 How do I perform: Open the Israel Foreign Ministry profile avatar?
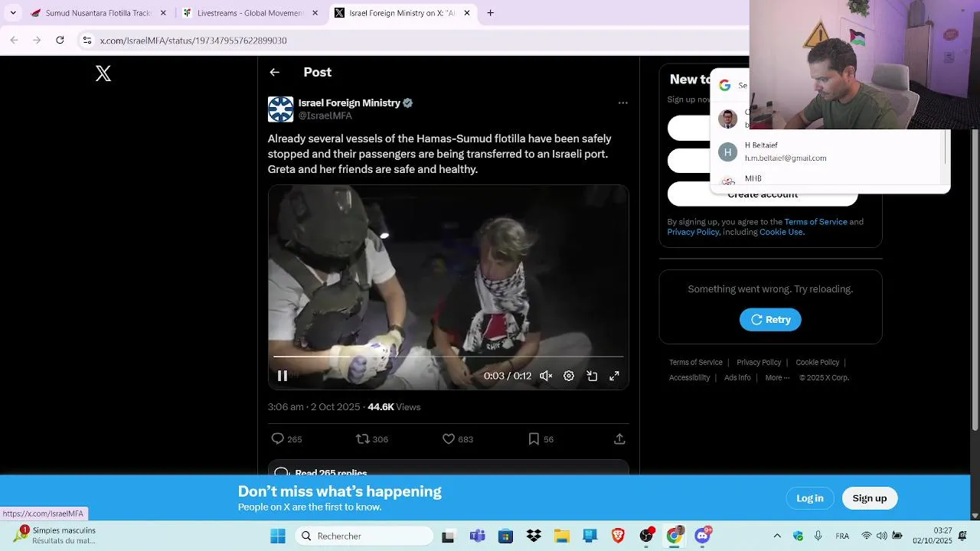pos(280,109)
